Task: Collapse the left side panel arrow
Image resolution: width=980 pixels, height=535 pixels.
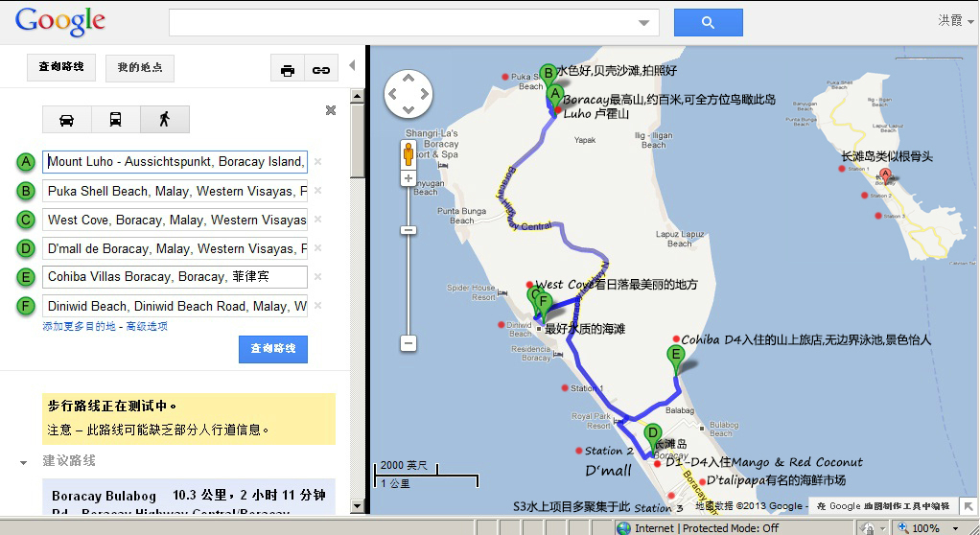Action: (x=352, y=66)
